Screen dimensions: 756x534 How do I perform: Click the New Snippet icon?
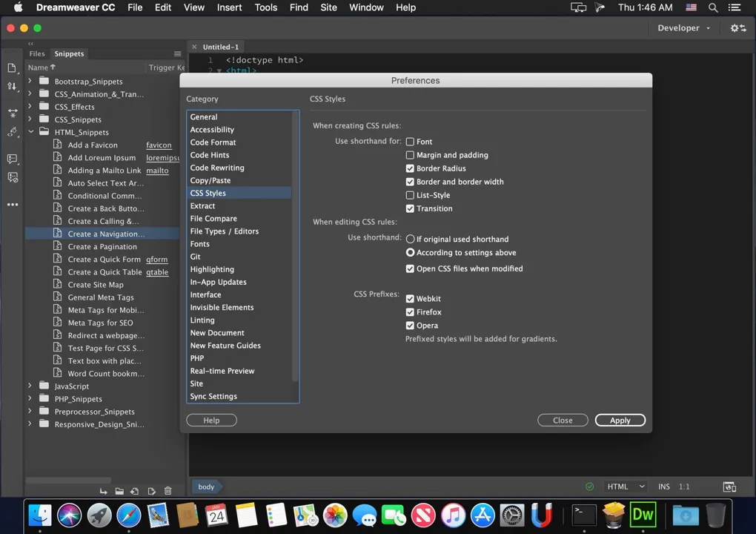[134, 491]
